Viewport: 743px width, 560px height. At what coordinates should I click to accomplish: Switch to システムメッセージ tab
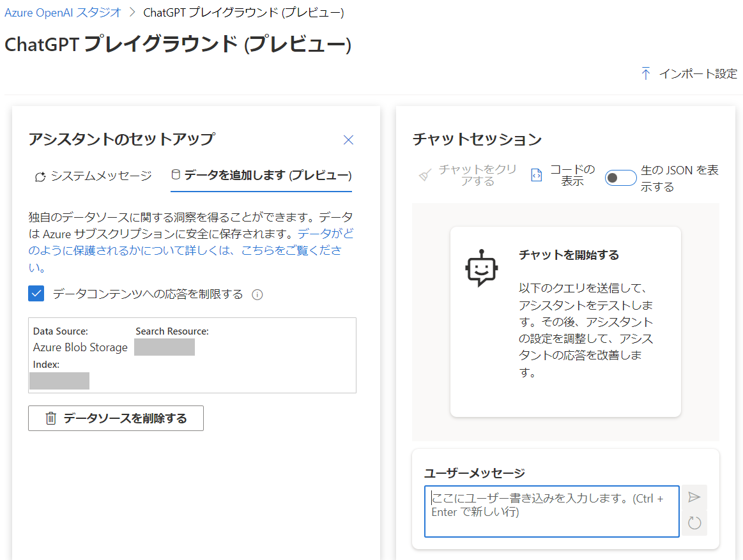coord(93,176)
